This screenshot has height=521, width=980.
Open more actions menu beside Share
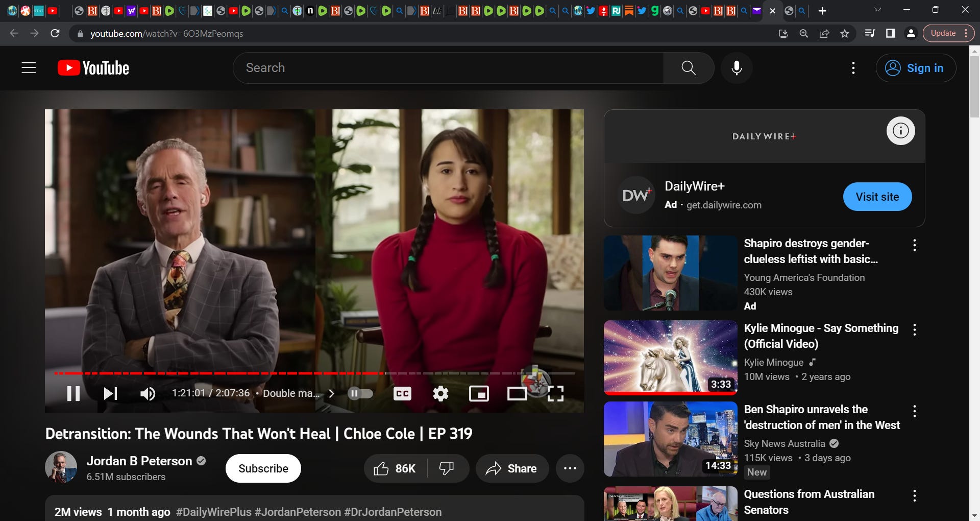(570, 468)
